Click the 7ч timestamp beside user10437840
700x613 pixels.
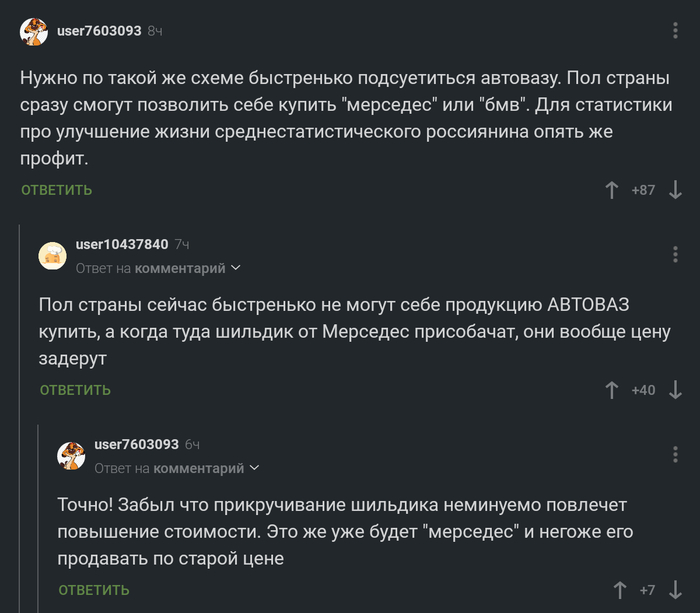pos(181,244)
